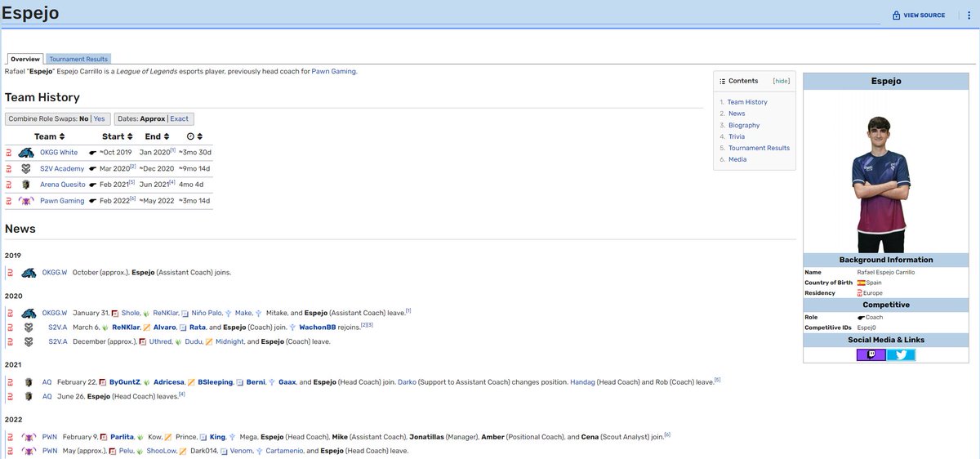
Task: Click the clock duration column icon
Action: tap(190, 136)
